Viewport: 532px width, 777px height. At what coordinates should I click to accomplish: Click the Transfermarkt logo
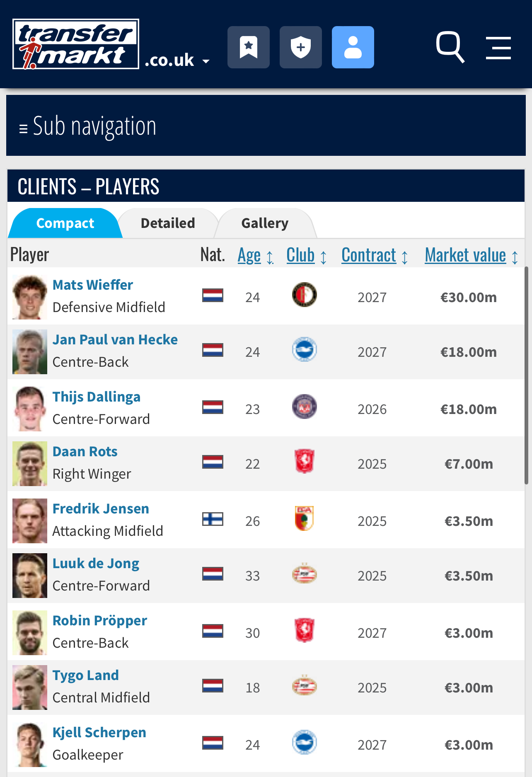76,44
